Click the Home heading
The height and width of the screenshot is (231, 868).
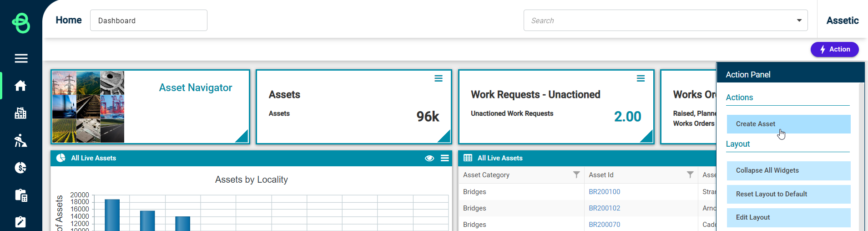69,20
